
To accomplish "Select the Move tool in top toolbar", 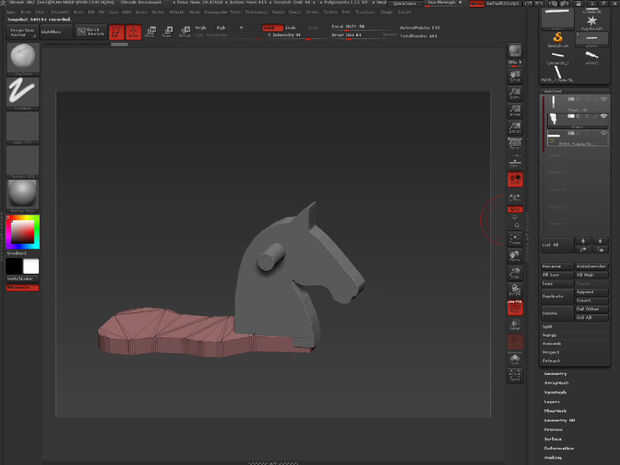I will click(151, 32).
